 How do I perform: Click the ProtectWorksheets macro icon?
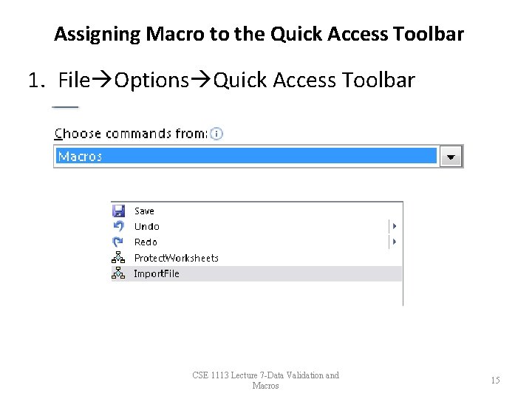tap(118, 258)
